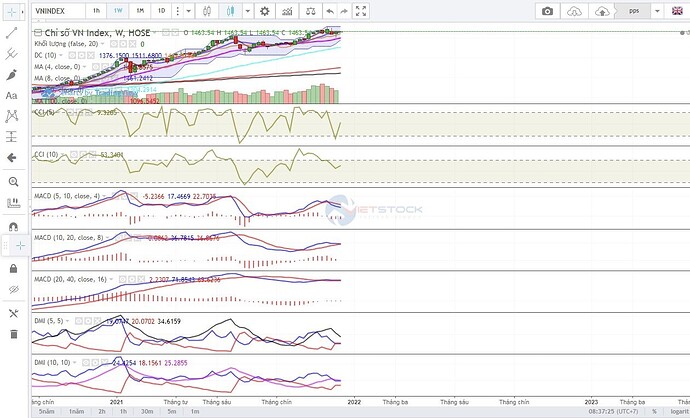The width and height of the screenshot is (690, 418).
Task: Click the redo arrow
Action: (344, 11)
